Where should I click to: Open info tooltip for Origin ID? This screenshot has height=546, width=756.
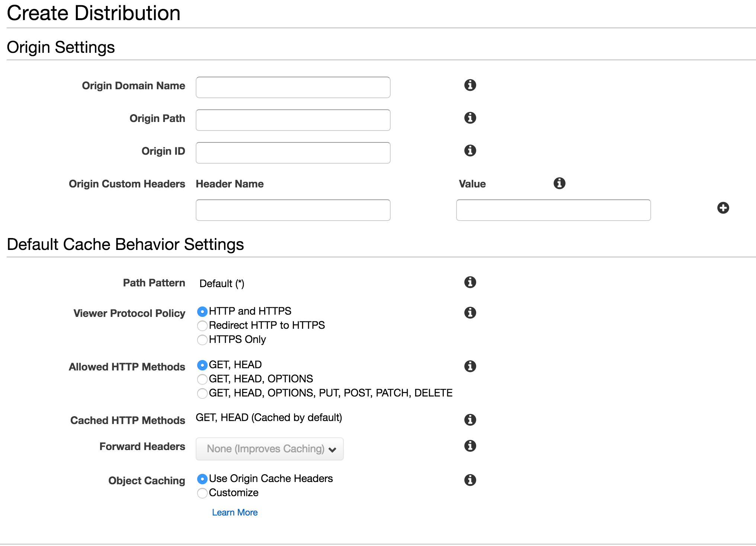(470, 151)
